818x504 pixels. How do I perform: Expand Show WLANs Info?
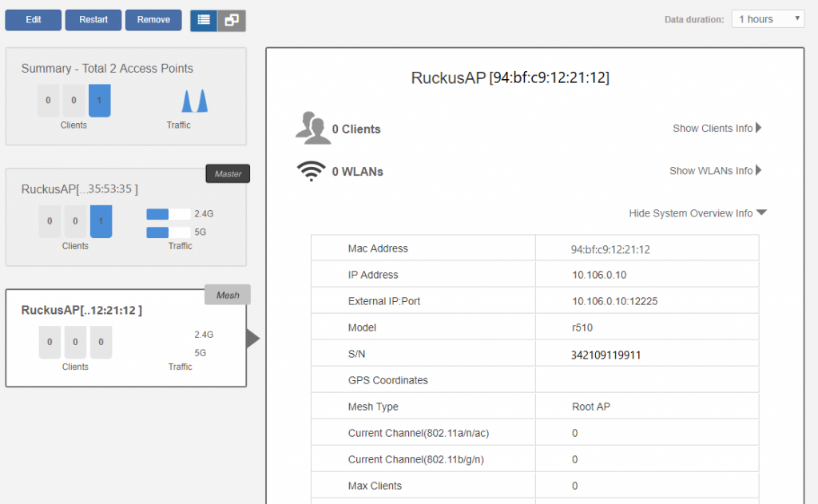tap(715, 171)
